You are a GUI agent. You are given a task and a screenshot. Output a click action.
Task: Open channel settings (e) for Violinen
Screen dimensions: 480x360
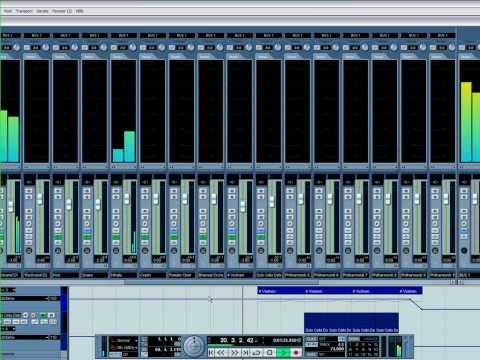pyautogui.click(x=232, y=224)
